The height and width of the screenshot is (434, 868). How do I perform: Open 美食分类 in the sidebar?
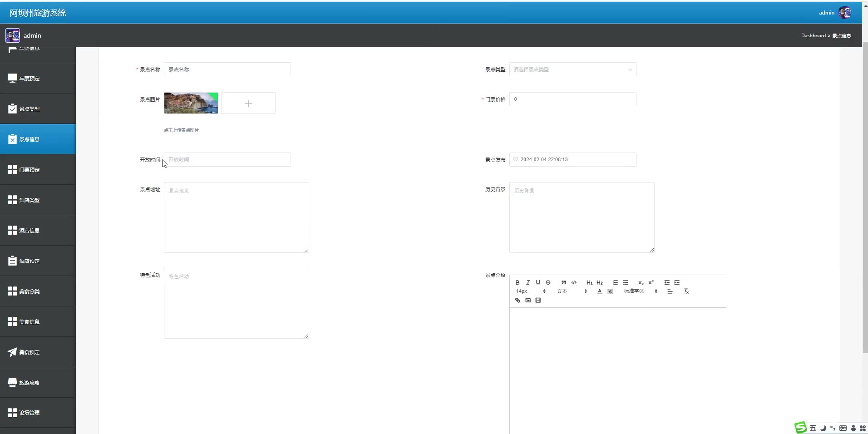click(38, 291)
